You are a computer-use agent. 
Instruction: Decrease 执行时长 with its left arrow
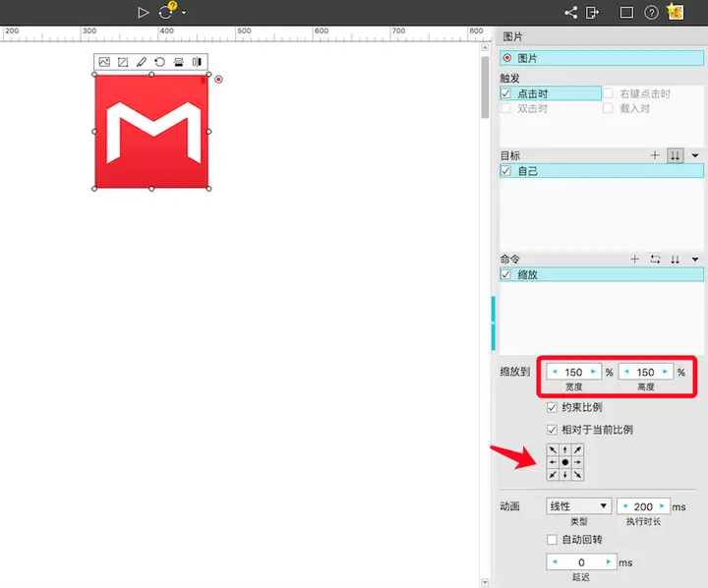(x=625, y=506)
